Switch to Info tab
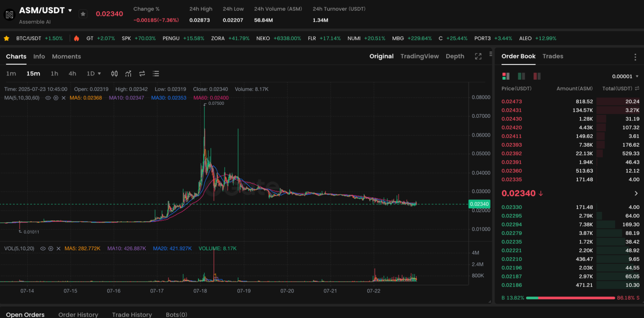644x318 pixels. [39, 57]
